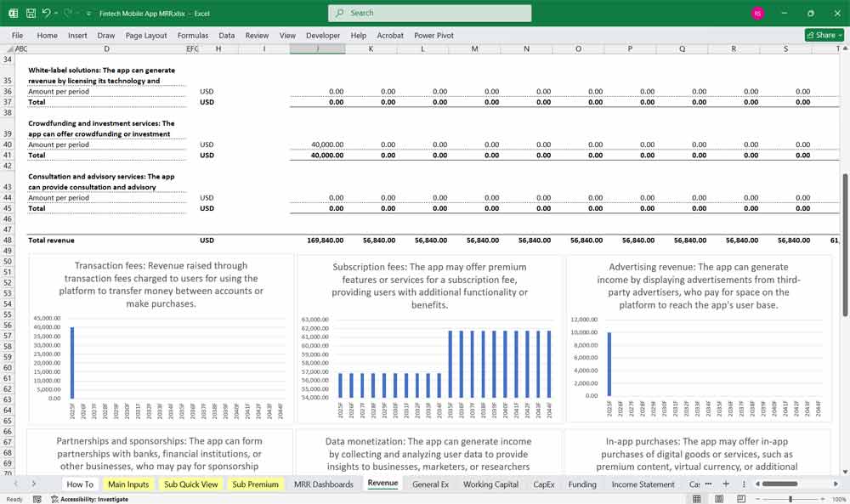850x504 pixels.
Task: Click the add new sheet plus icon
Action: pos(725,484)
